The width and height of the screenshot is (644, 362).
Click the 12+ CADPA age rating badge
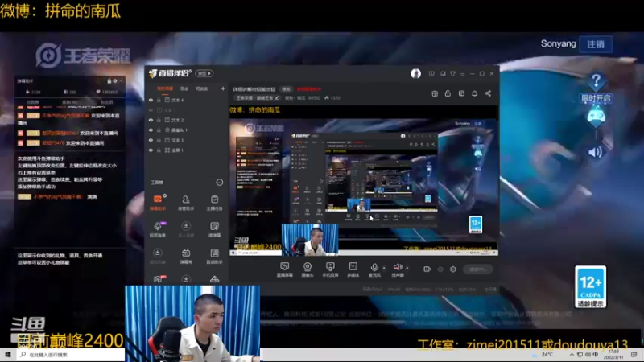tap(591, 287)
